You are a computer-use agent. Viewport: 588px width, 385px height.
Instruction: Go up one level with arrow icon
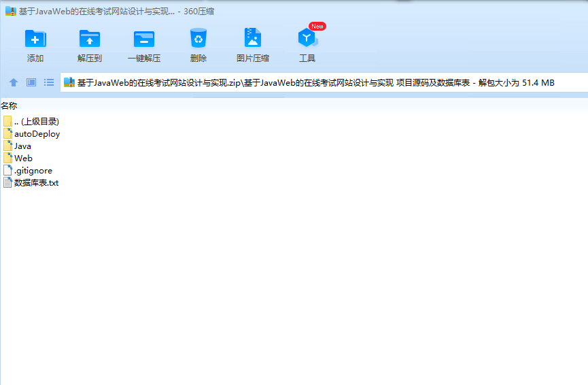[x=14, y=82]
